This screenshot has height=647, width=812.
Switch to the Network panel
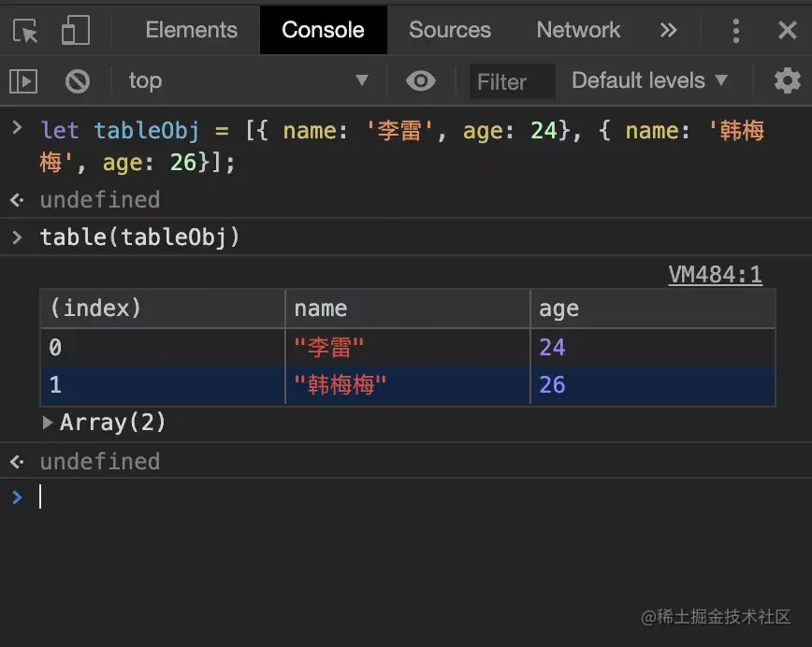pyautogui.click(x=577, y=30)
